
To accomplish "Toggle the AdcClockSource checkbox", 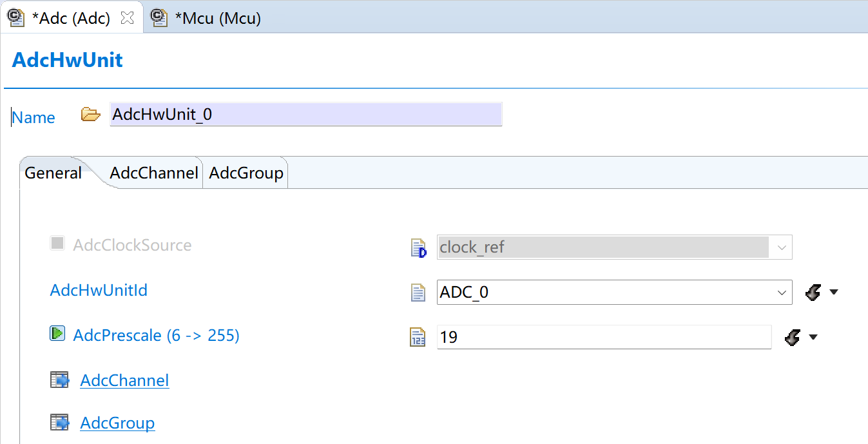I will pyautogui.click(x=57, y=243).
